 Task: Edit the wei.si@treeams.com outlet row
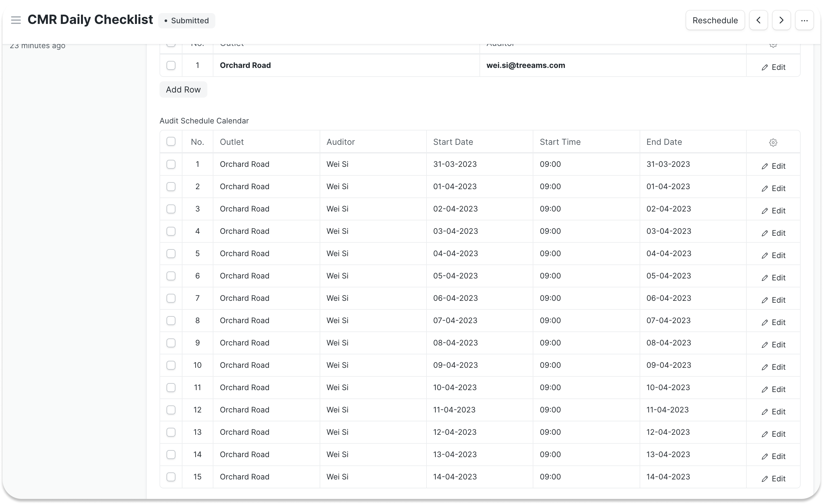[x=773, y=67]
